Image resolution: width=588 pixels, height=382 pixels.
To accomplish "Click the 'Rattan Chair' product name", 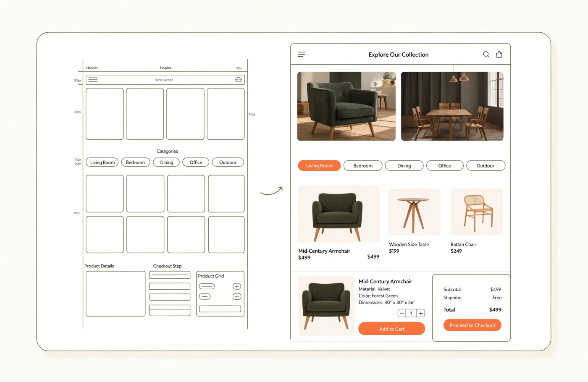I will point(463,244).
